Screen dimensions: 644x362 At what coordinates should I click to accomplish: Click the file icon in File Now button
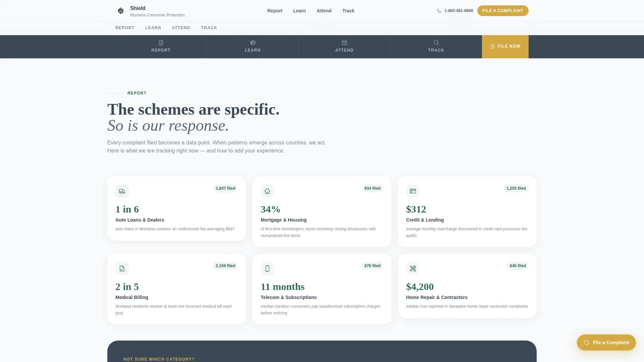[x=492, y=46]
